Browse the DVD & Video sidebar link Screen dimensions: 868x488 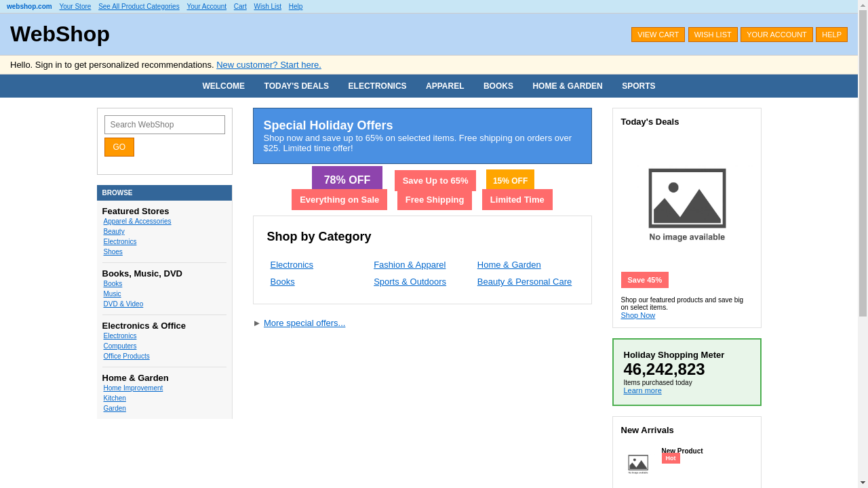123,304
